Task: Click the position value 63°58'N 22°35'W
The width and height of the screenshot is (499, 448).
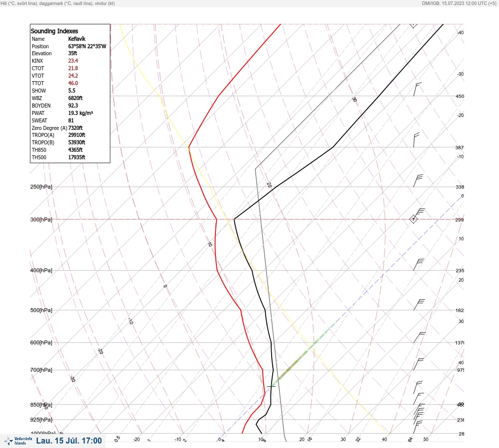Action: tap(87, 46)
